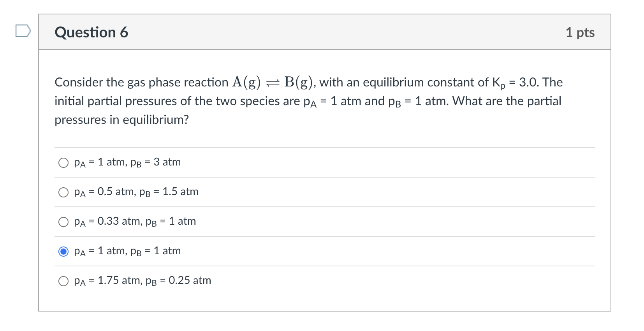
Task: Select radio for pA = 1.75 atm, pB = 0.25 atm
Action: pos(63,281)
